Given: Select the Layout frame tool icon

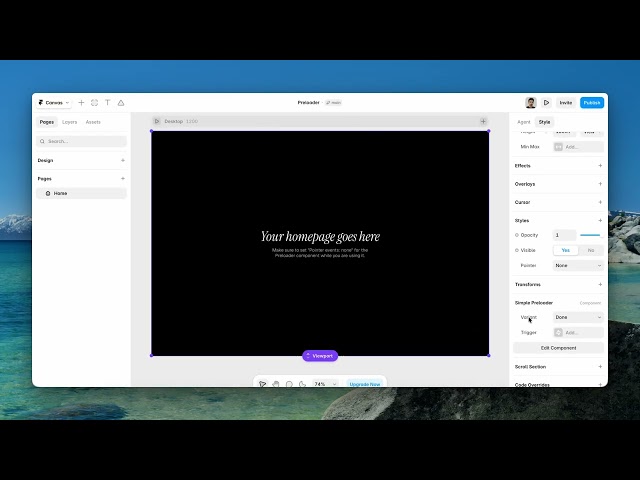Looking at the screenshot, I should click(95, 103).
